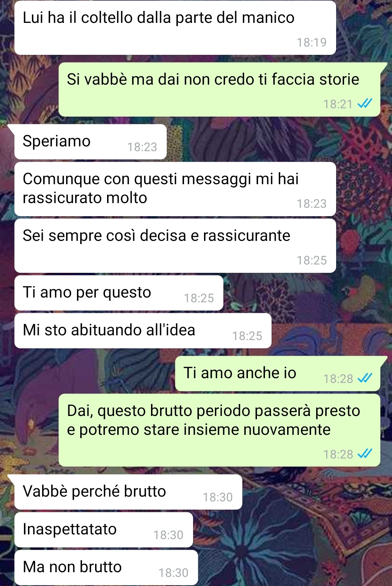Tap the read-receipt double check at 18:21
The height and width of the screenshot is (586, 392).
click(x=365, y=104)
